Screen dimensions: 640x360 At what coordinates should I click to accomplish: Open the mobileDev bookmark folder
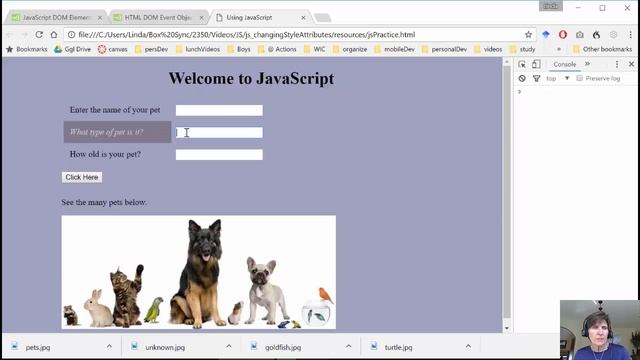394,49
